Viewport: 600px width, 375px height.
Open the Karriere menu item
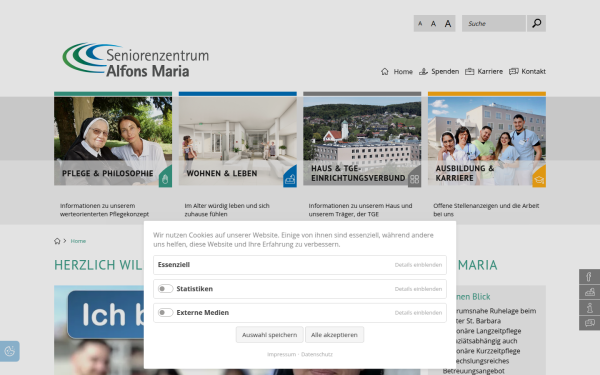click(x=490, y=72)
